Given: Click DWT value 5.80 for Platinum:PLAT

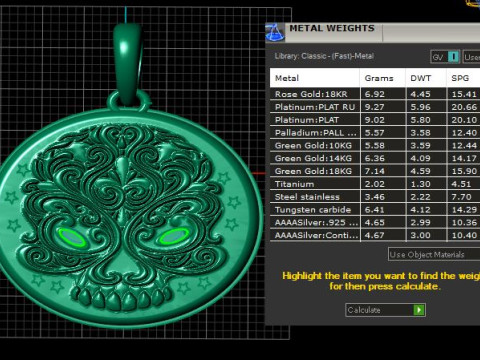Looking at the screenshot, I should [x=420, y=120].
